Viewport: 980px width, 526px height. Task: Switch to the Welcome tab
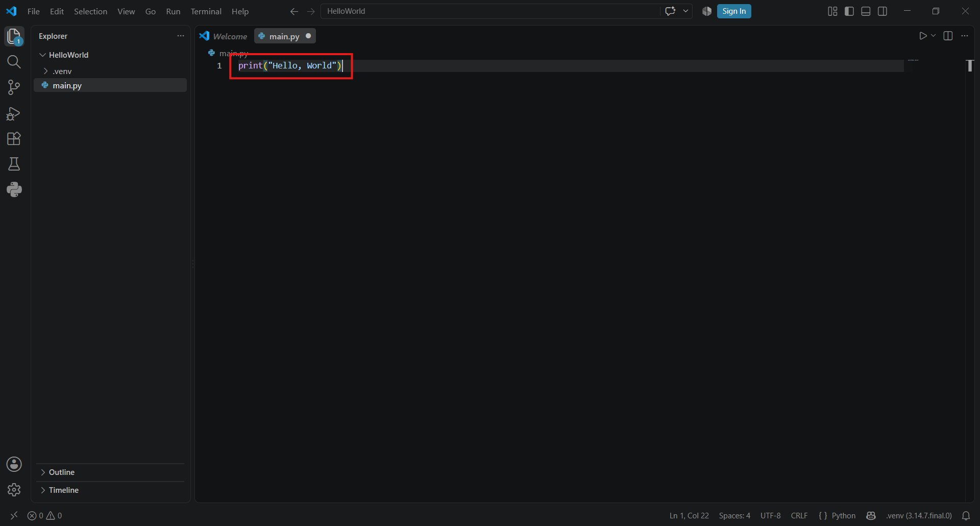224,36
